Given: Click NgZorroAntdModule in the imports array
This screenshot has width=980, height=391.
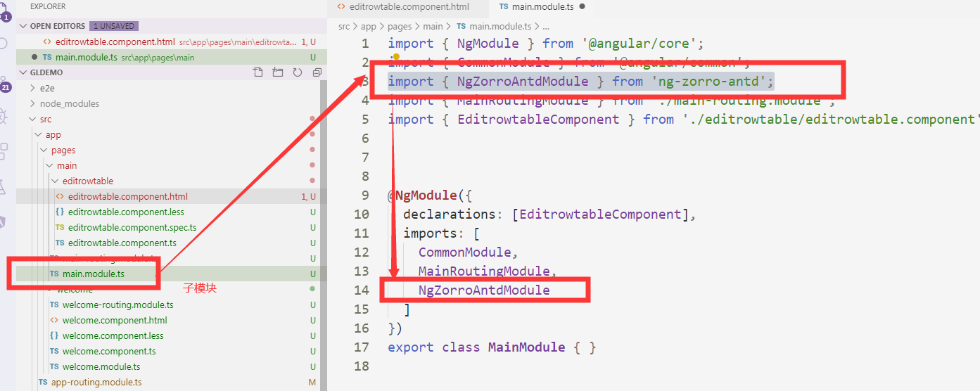Looking at the screenshot, I should [x=484, y=290].
